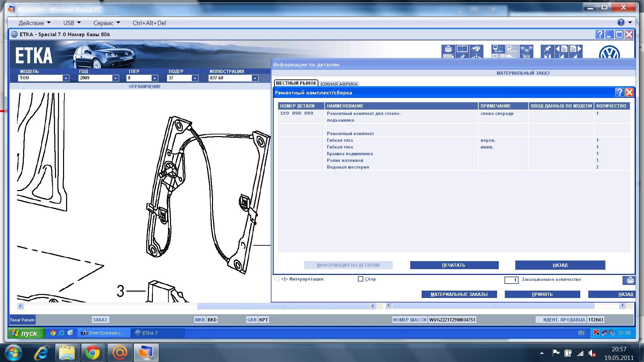Viewport: 644px width, 362px height.
Task: Click the ПЕЧАТАТЬ button
Action: pos(454,265)
